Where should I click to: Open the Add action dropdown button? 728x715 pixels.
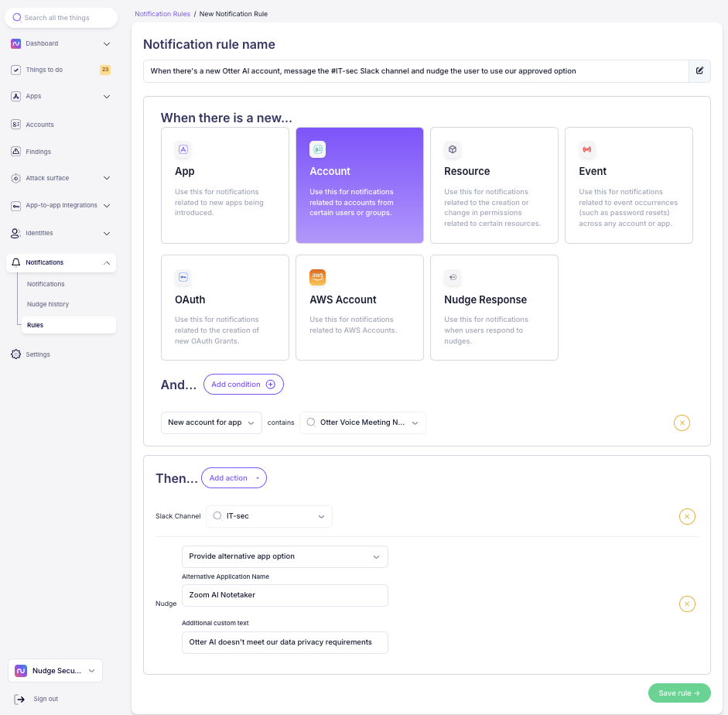click(234, 478)
